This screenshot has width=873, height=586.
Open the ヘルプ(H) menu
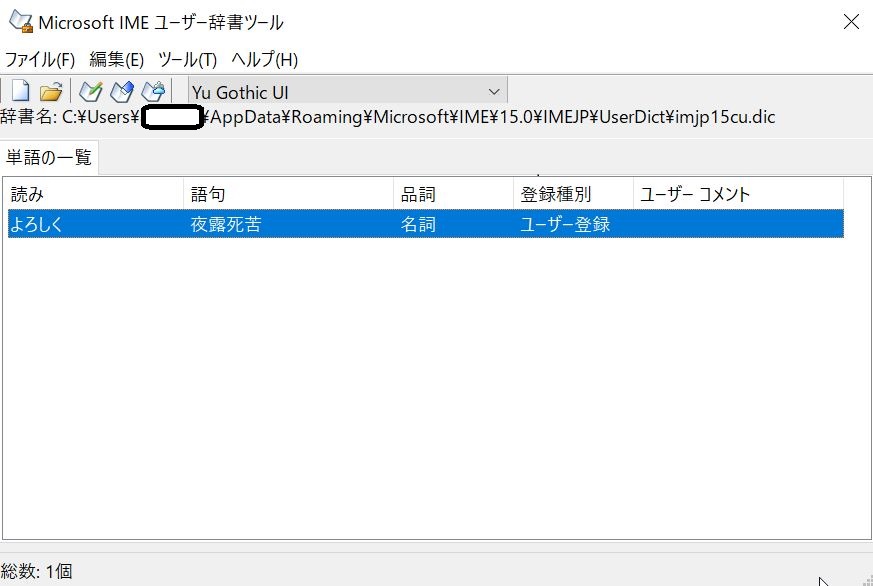(x=264, y=59)
